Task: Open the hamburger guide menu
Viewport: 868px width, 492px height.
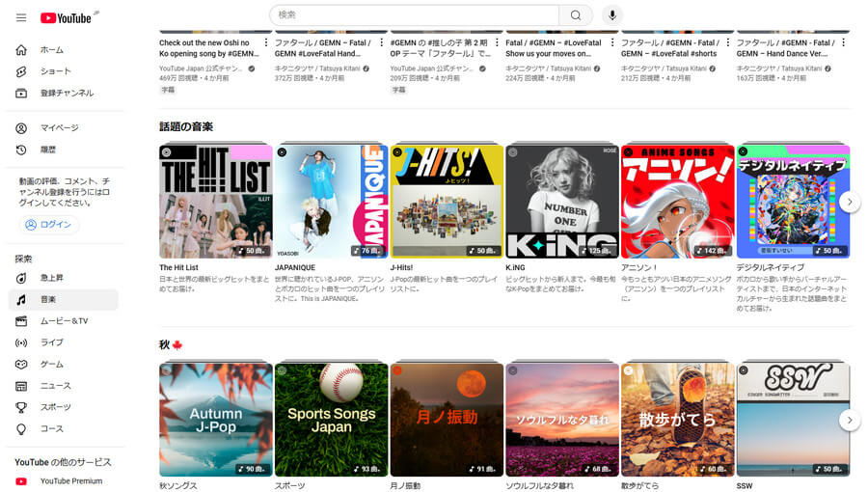Action: [x=21, y=17]
